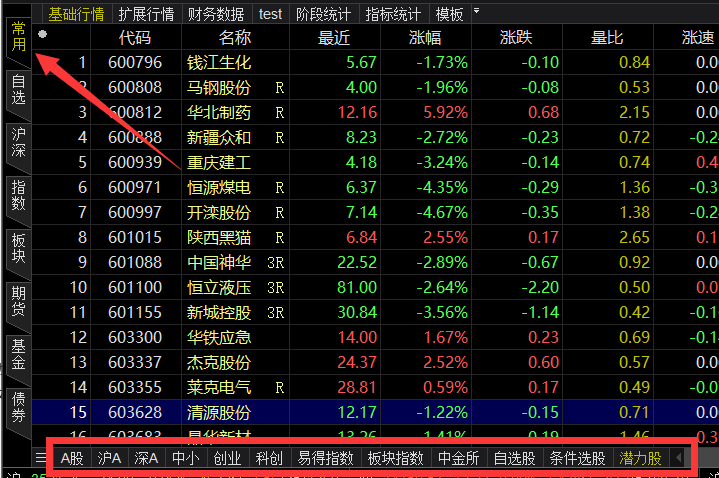The width and height of the screenshot is (719, 478).
Task: Open the 期货 side tab
Action: [x=18, y=300]
